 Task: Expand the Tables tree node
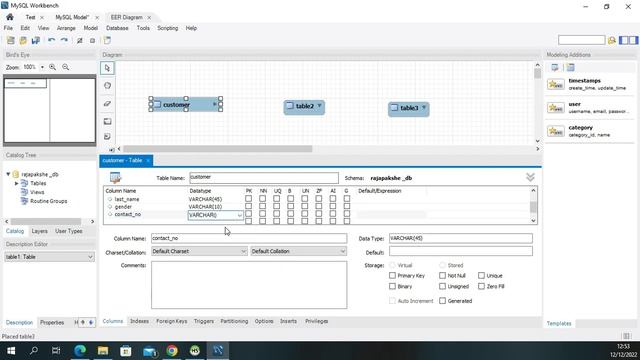(16, 183)
